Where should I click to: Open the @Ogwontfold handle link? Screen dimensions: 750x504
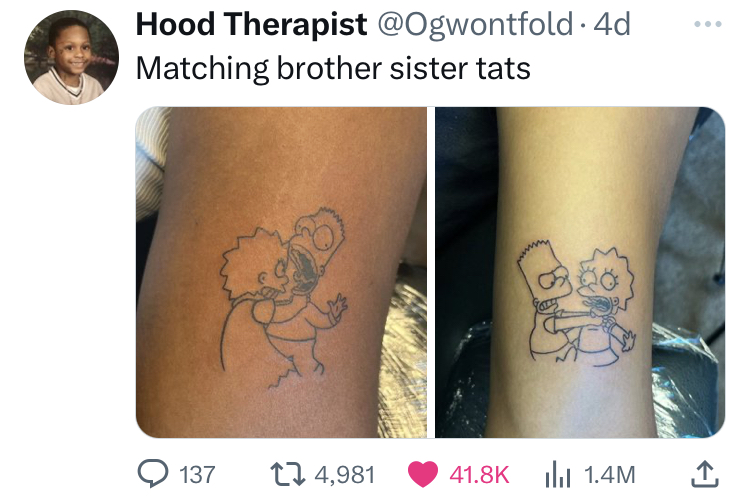475,24
